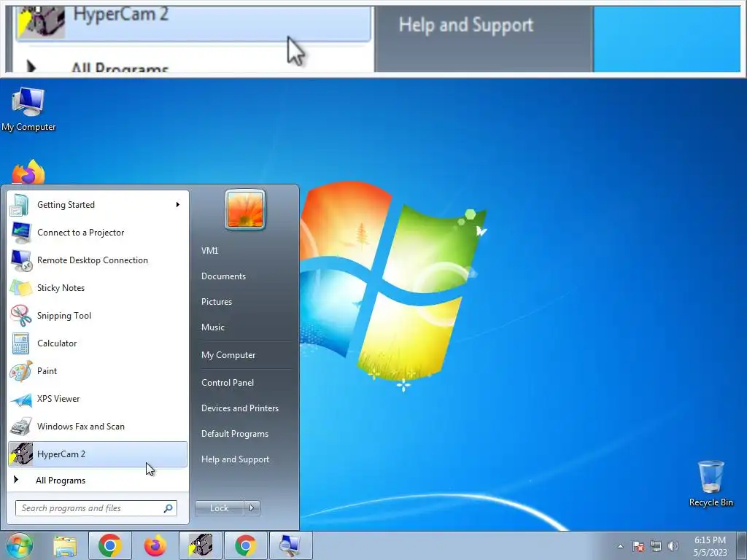The image size is (747, 560).
Task: Click the Sticky Notes icon
Action: pos(20,287)
